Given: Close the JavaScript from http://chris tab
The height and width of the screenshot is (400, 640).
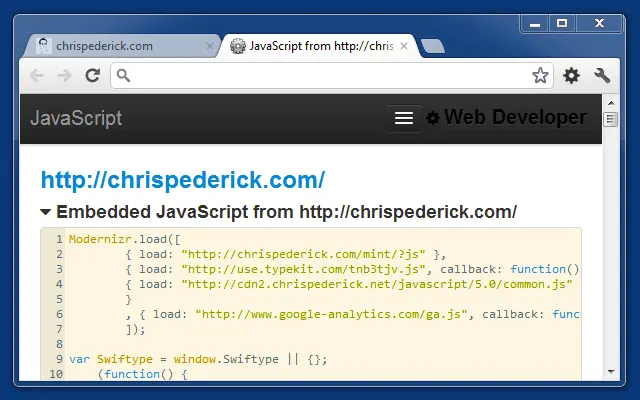Looking at the screenshot, I should coord(404,46).
